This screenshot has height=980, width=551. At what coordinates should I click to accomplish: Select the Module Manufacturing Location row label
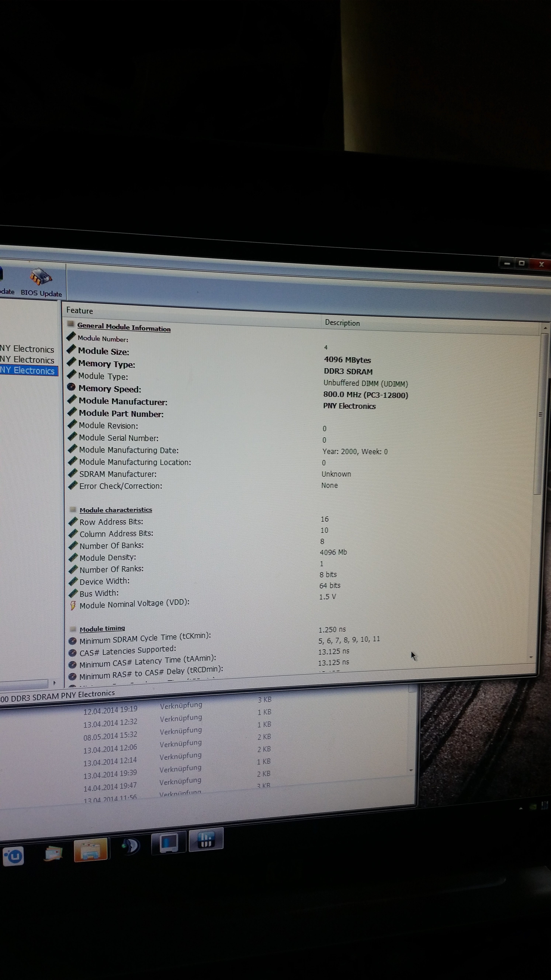point(135,462)
